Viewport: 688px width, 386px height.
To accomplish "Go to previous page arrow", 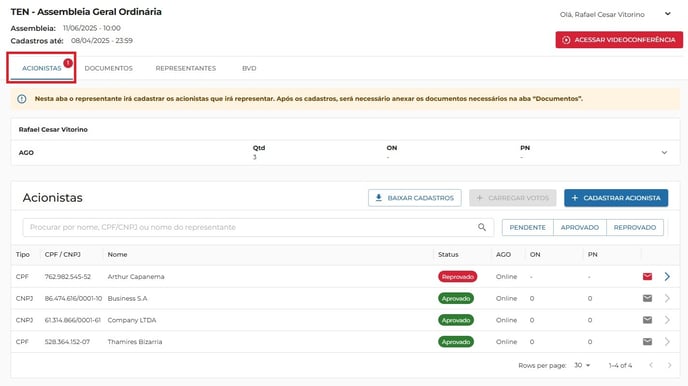I will (651, 365).
